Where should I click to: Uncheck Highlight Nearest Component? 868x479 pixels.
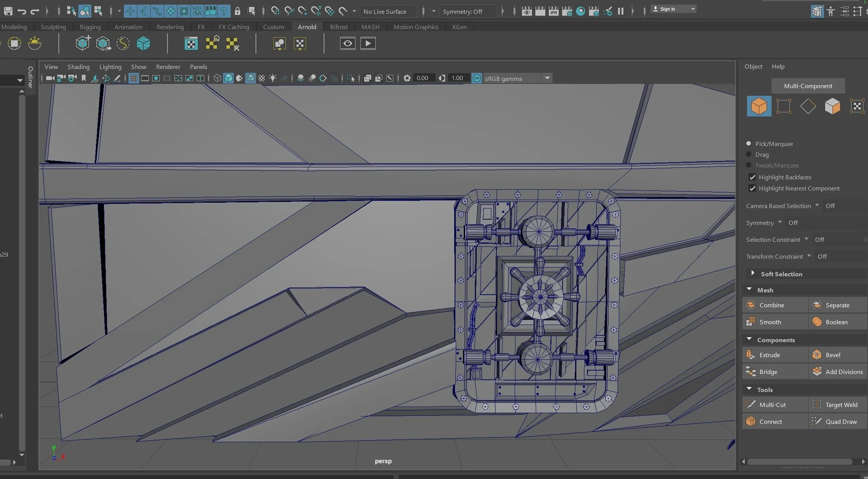point(752,188)
